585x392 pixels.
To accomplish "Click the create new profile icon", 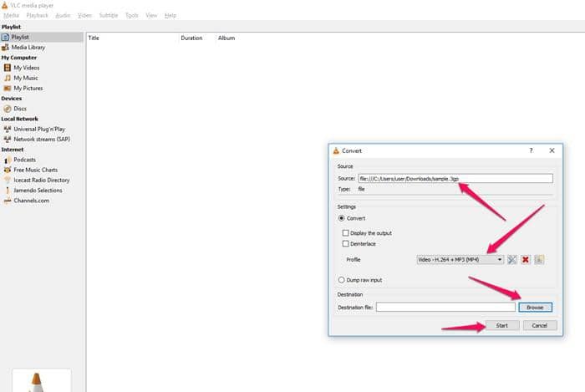I will pos(540,260).
